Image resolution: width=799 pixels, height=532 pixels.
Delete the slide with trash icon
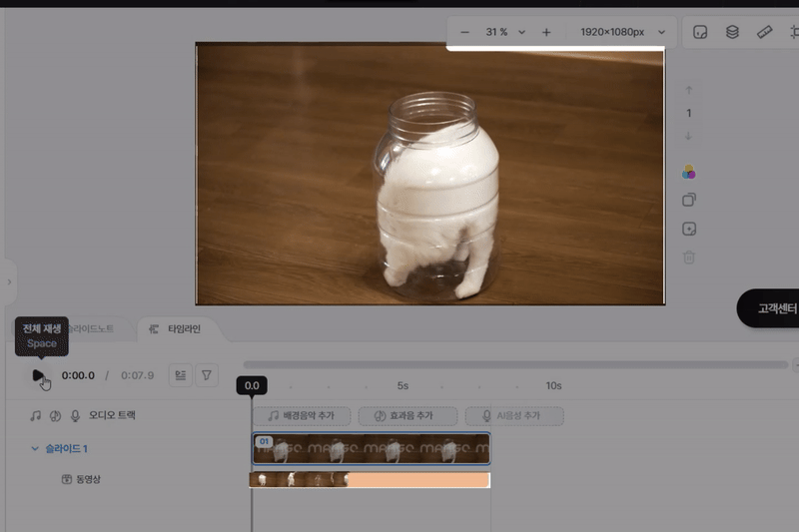coord(688,258)
